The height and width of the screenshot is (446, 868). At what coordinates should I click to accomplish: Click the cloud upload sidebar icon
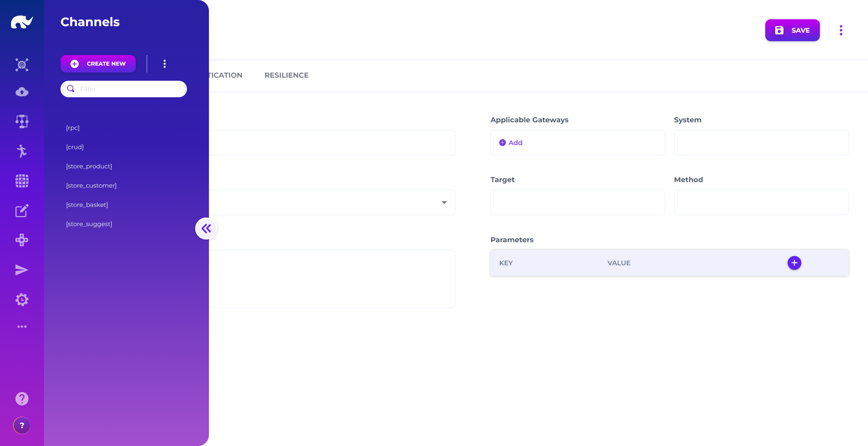[x=22, y=92]
